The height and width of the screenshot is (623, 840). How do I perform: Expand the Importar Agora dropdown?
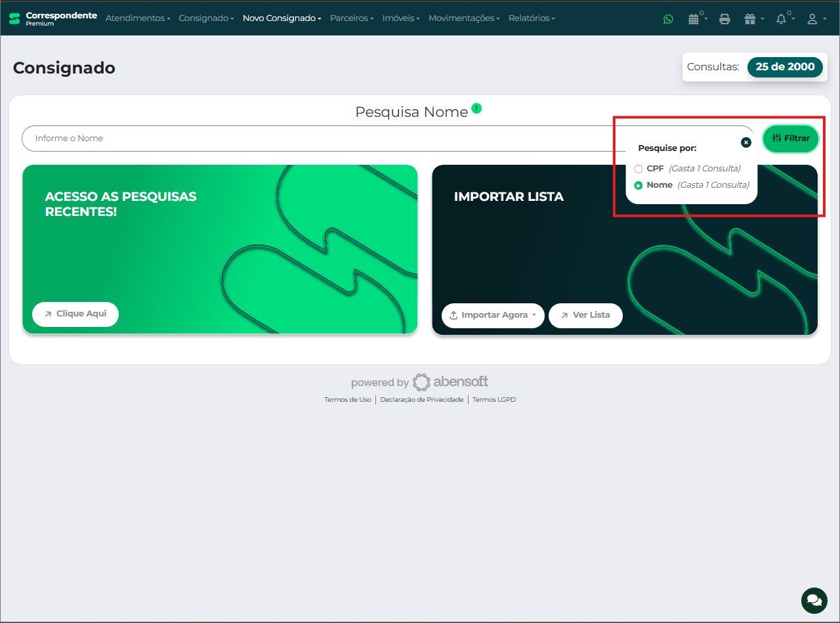coord(493,315)
